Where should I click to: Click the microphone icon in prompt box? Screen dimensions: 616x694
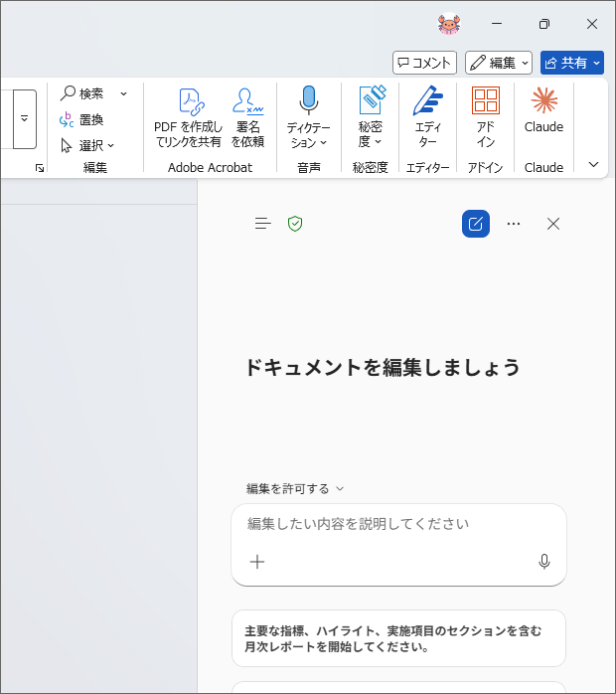pyautogui.click(x=544, y=562)
